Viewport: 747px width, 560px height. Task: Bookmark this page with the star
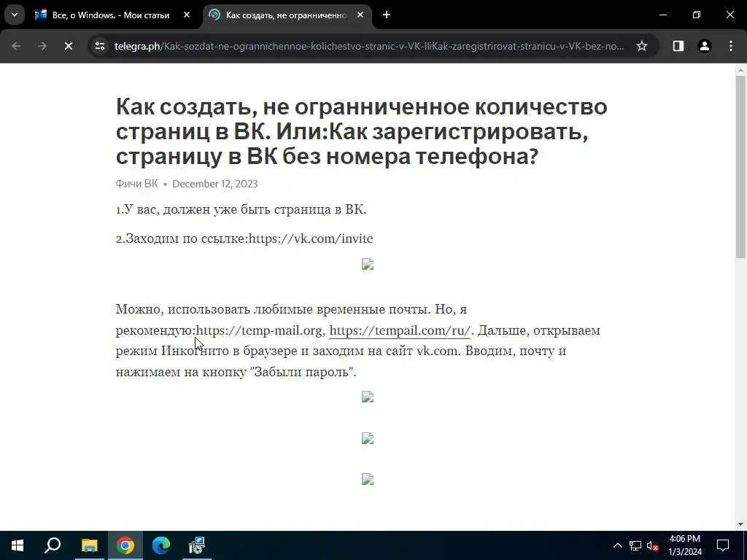642,46
